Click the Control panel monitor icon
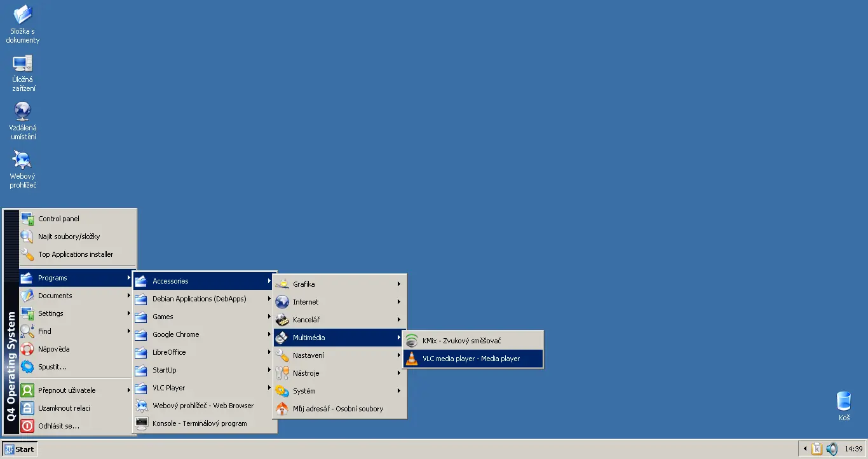 pos(27,219)
